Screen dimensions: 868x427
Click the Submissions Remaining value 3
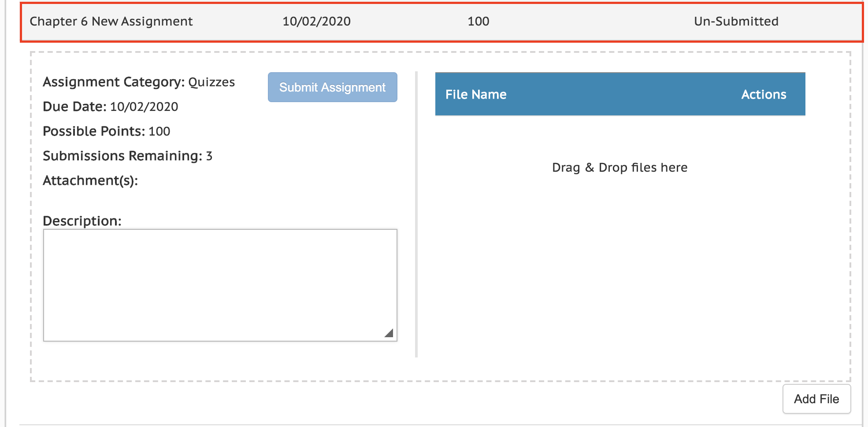pyautogui.click(x=209, y=156)
